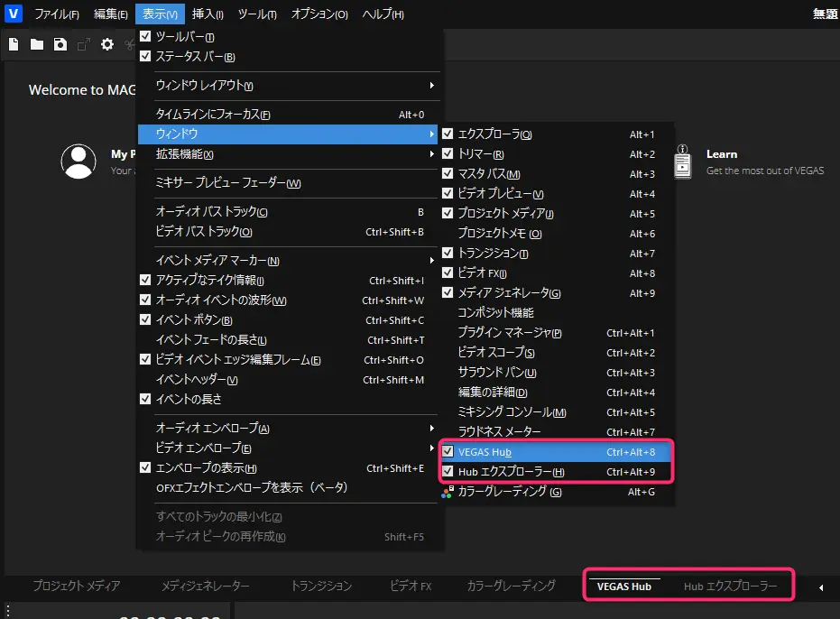Create a new project with the blank page icon
840x619 pixels.
point(14,44)
